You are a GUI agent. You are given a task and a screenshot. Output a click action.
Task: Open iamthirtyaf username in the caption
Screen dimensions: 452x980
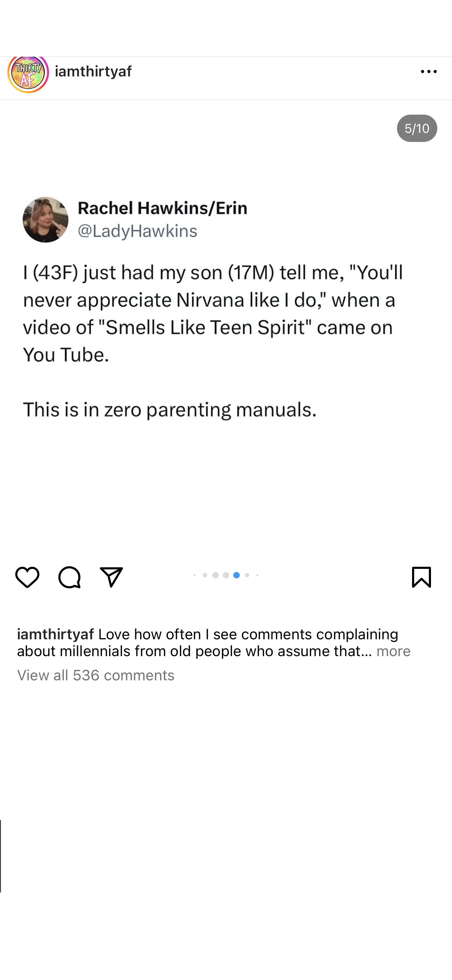point(56,634)
